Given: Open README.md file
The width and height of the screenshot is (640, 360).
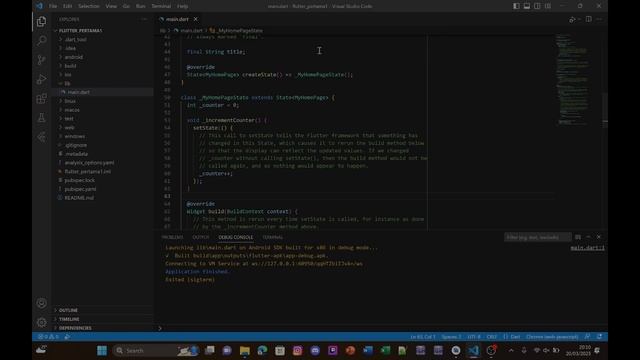Looking at the screenshot, I should (79, 198).
